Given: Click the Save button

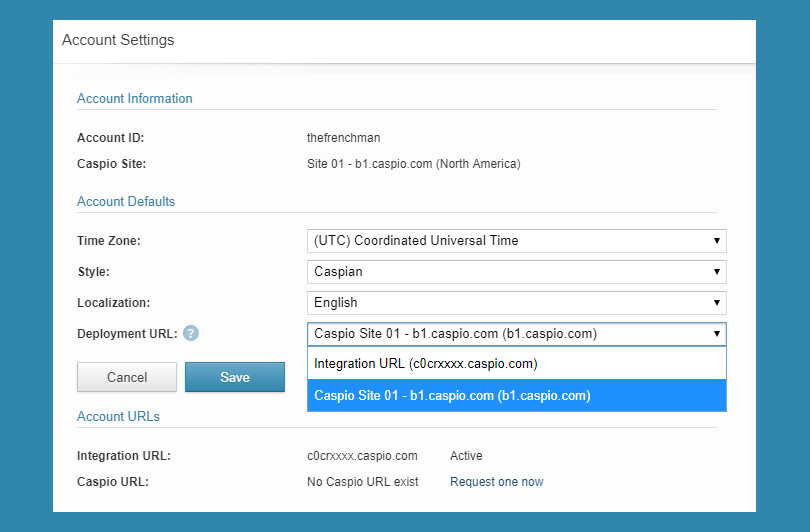Looking at the screenshot, I should click(235, 377).
